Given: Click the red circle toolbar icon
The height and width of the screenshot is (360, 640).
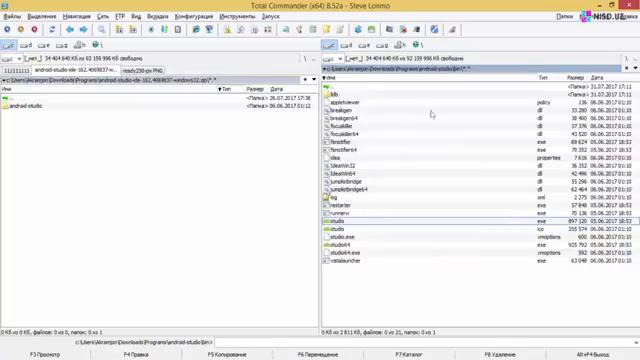Looking at the screenshot, I should (x=34, y=29).
